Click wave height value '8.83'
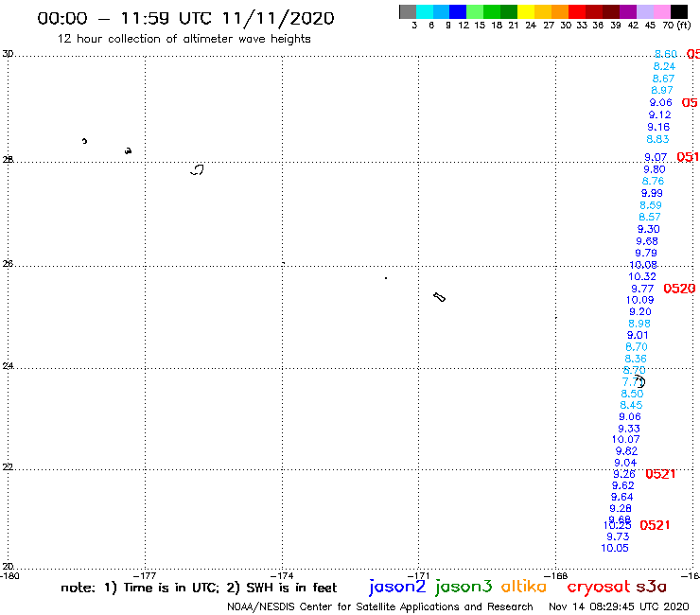The width and height of the screenshot is (700, 615). pos(657,139)
